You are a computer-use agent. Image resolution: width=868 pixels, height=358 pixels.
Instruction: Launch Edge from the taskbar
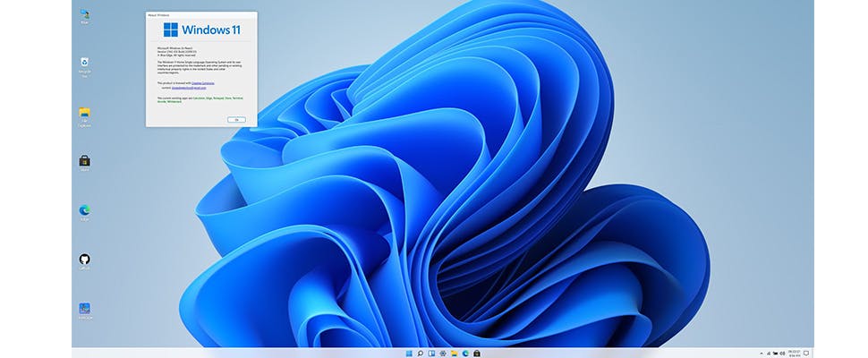point(465,353)
